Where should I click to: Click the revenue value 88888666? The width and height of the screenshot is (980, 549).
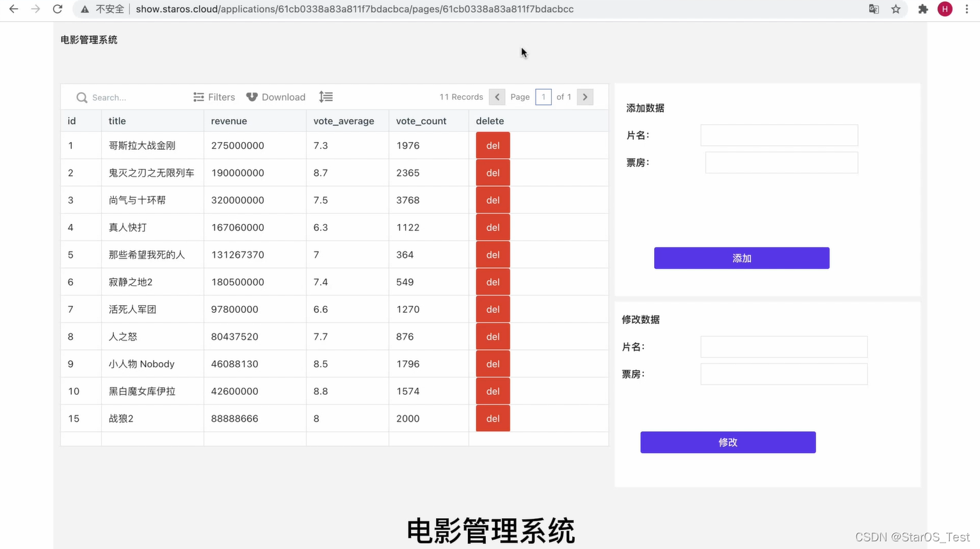tap(235, 418)
